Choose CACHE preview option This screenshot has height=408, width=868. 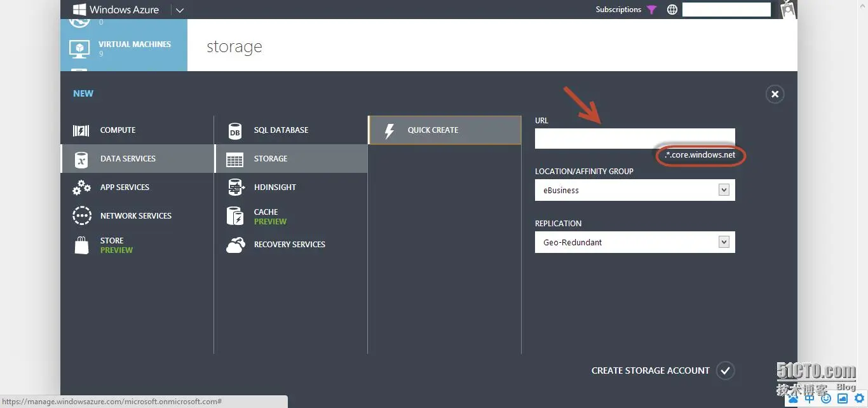(291, 216)
